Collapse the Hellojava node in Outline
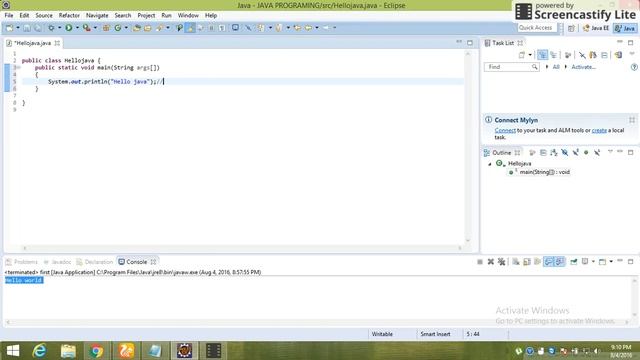The width and height of the screenshot is (640, 360). [490, 164]
